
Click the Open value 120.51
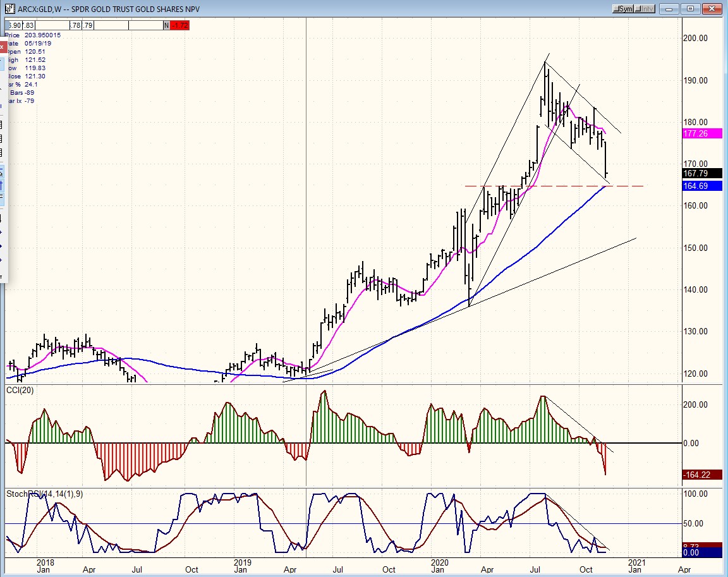tap(35, 52)
